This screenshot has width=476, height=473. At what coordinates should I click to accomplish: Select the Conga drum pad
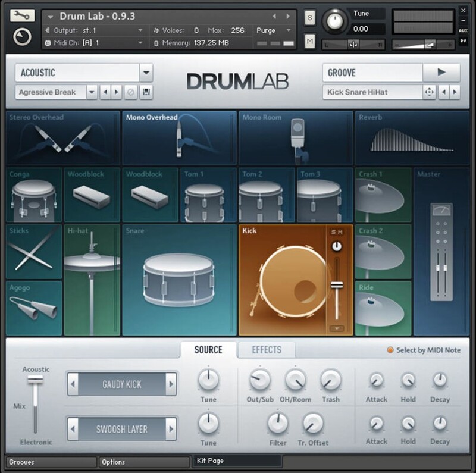point(34,195)
